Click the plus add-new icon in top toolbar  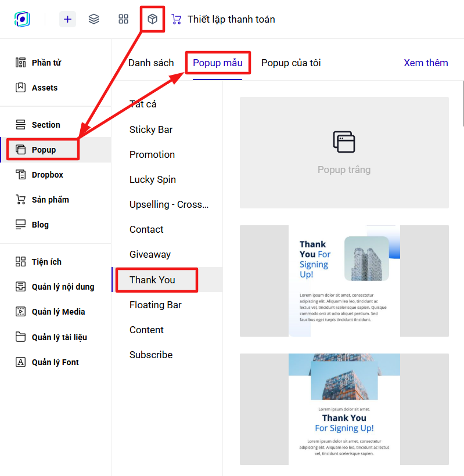(67, 19)
